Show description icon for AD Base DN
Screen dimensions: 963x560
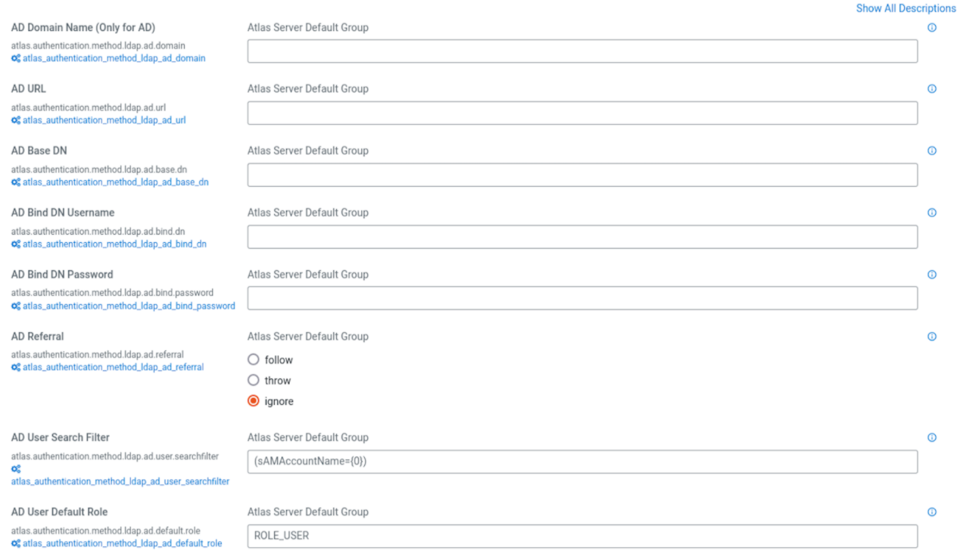coord(932,151)
